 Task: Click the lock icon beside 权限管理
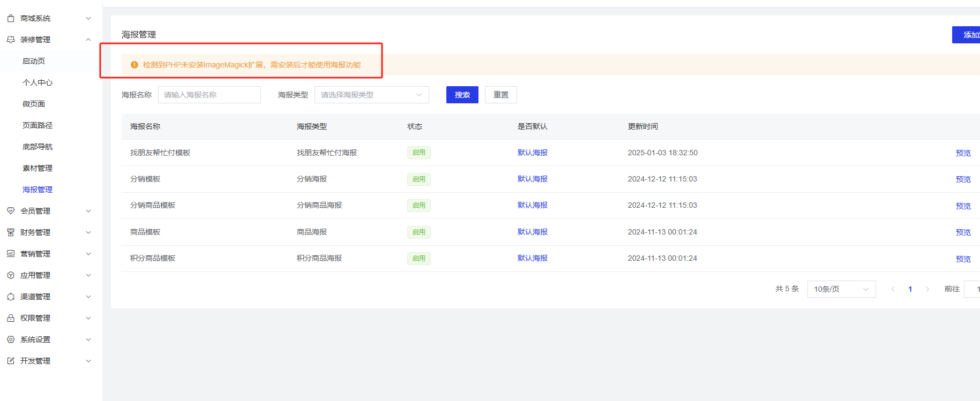coord(11,318)
